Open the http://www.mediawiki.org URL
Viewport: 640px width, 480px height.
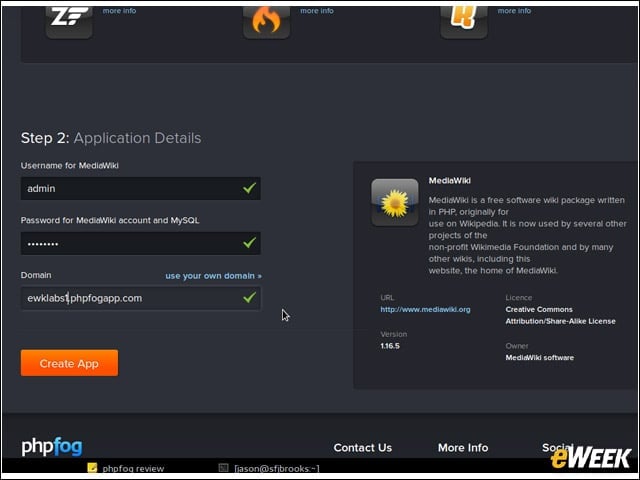tap(425, 309)
